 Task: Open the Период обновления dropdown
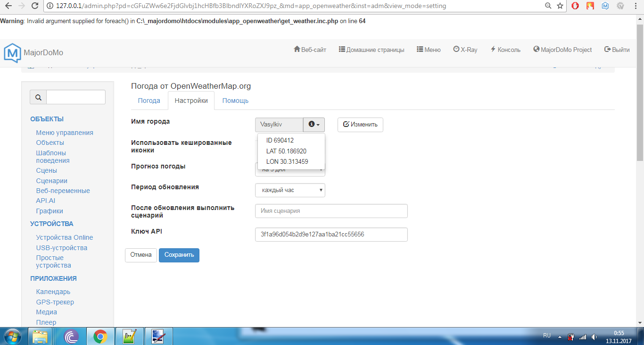pyautogui.click(x=290, y=190)
